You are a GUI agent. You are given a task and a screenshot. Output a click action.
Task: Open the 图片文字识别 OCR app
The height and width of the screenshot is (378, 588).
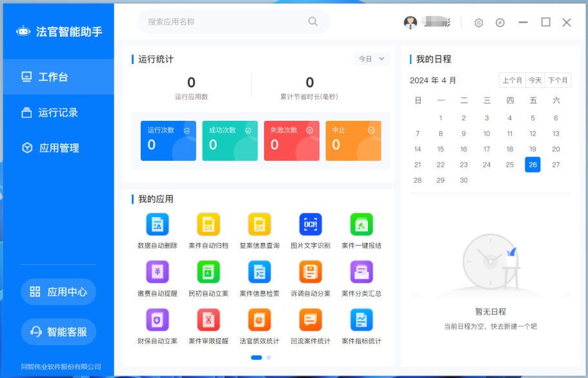(310, 225)
